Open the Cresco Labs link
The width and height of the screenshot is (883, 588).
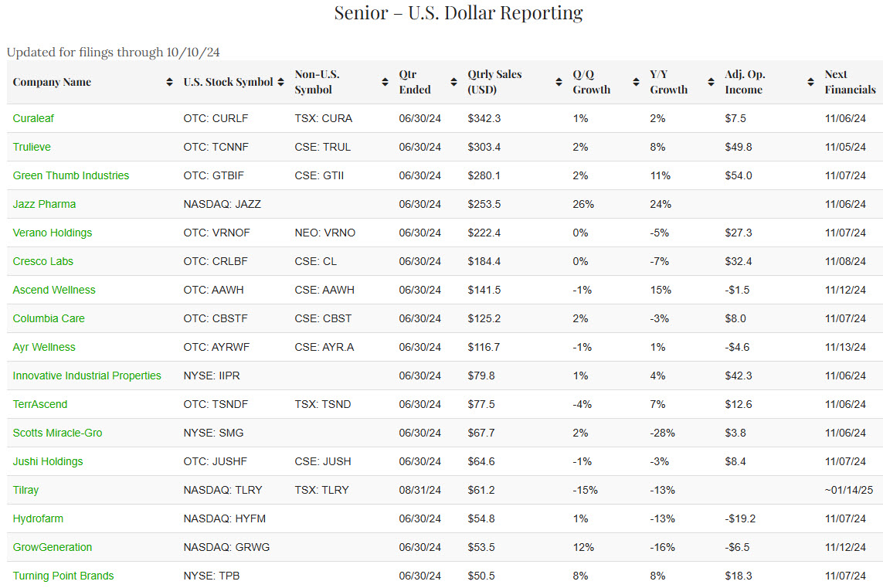(x=43, y=261)
